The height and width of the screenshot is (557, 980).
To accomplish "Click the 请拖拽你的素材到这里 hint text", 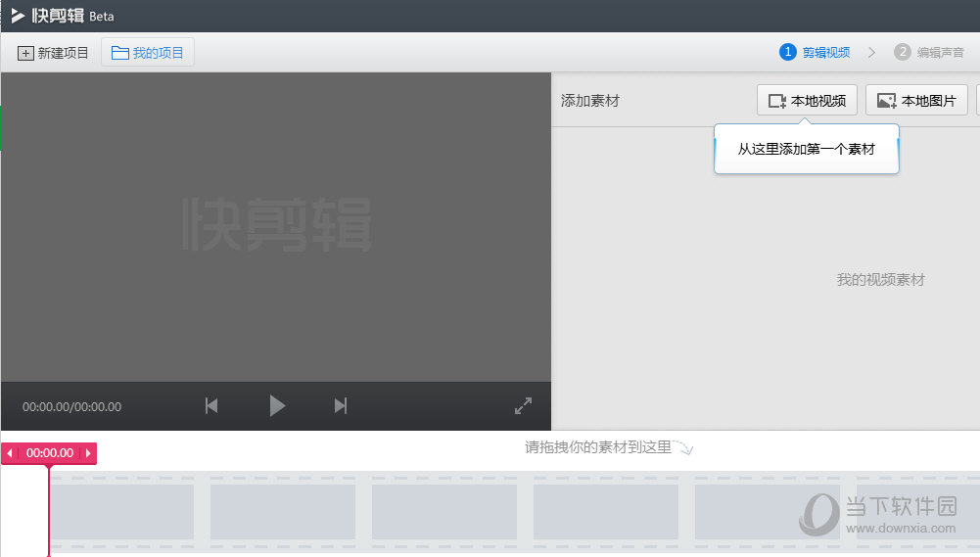I will coord(598,447).
